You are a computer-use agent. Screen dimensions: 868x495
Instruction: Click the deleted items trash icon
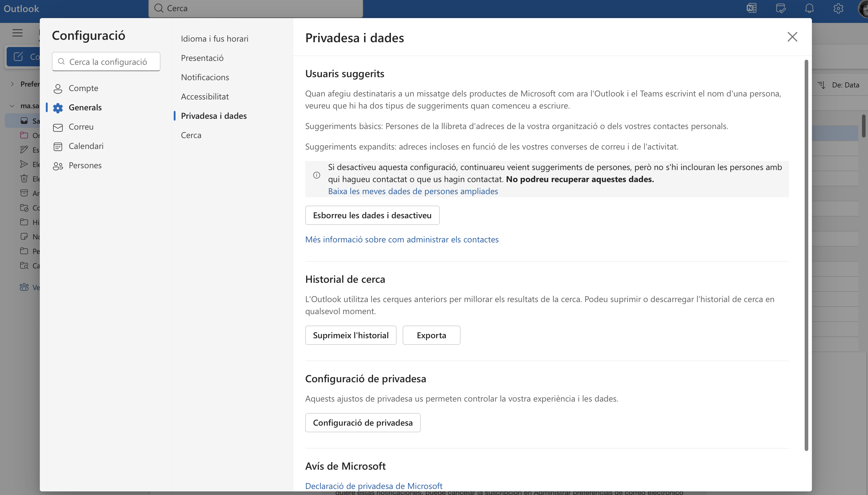point(24,178)
